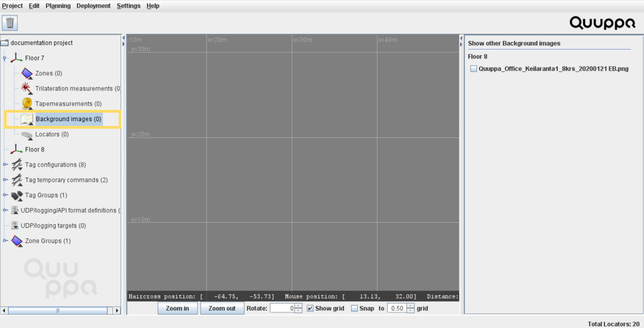Select Background images (0) row
The image size is (644, 328).
[x=69, y=119]
